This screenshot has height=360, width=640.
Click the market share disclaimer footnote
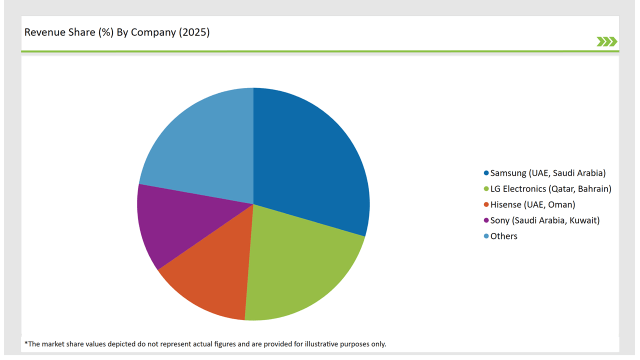coord(205,344)
